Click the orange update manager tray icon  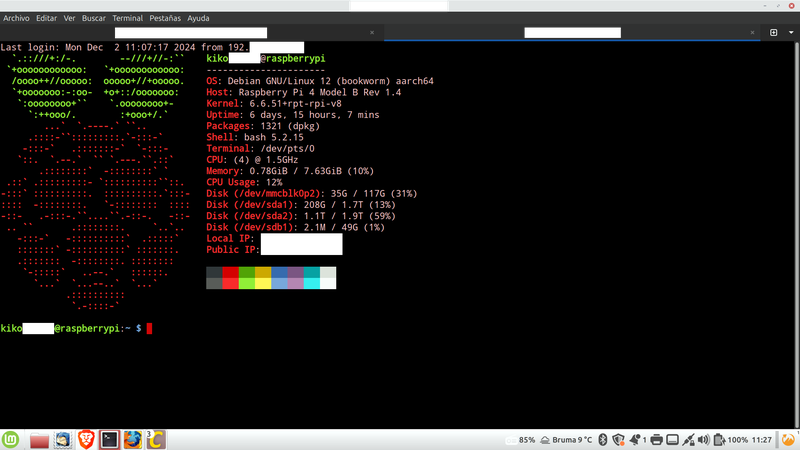pyautogui.click(x=788, y=440)
